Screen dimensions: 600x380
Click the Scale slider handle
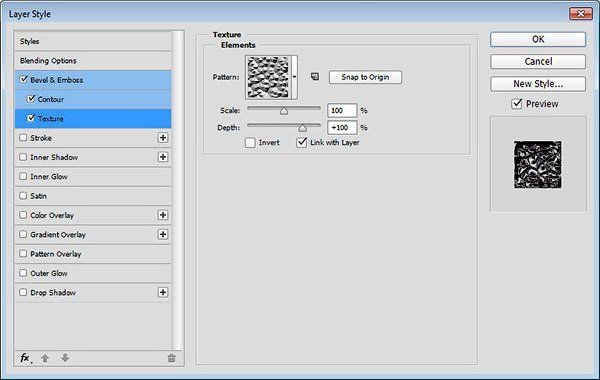point(284,111)
